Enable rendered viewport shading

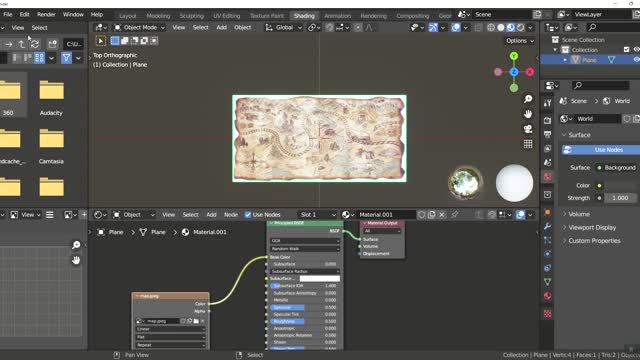click(x=520, y=28)
